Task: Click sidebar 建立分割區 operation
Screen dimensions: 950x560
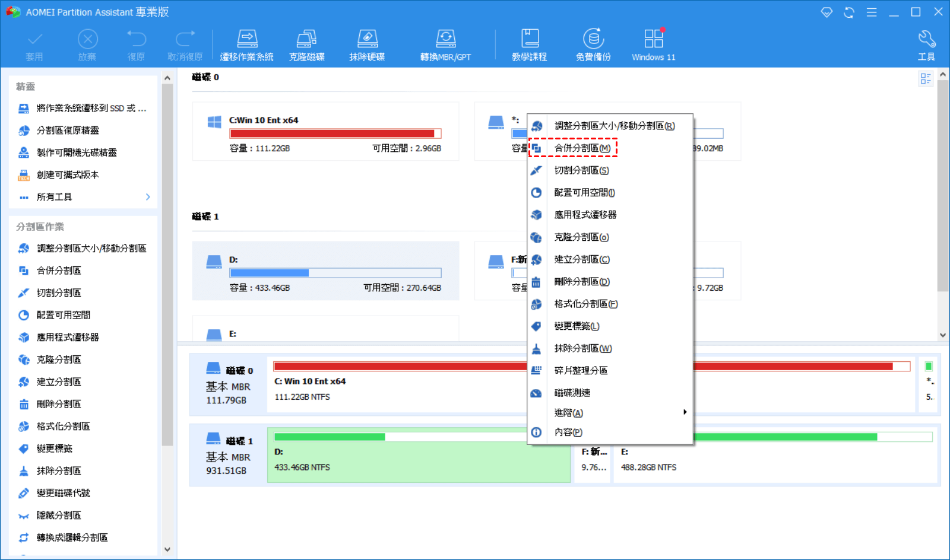Action: [x=50, y=382]
